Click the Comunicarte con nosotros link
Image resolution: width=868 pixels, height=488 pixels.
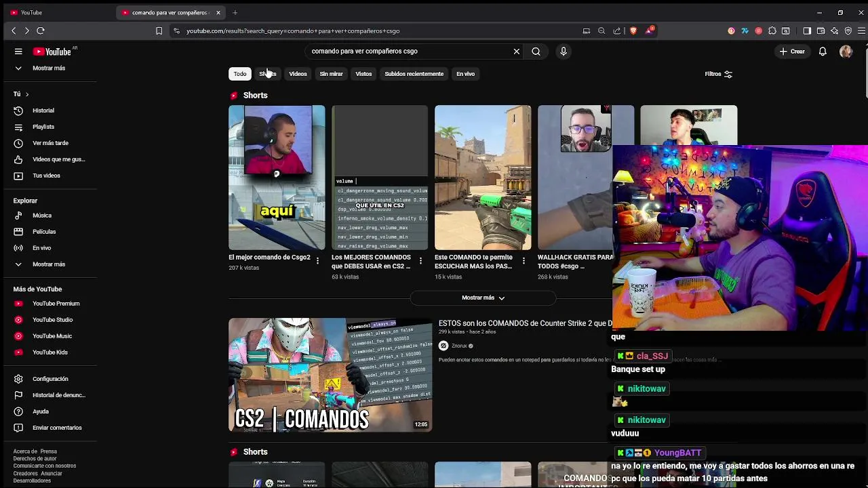coord(45,466)
